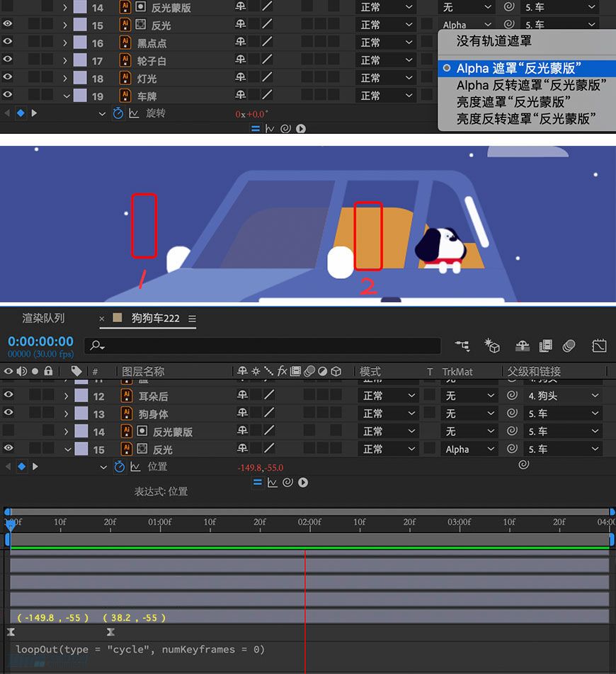Open the composition mini-flowchart icon
Screen dimensions: 616x674
462,345
